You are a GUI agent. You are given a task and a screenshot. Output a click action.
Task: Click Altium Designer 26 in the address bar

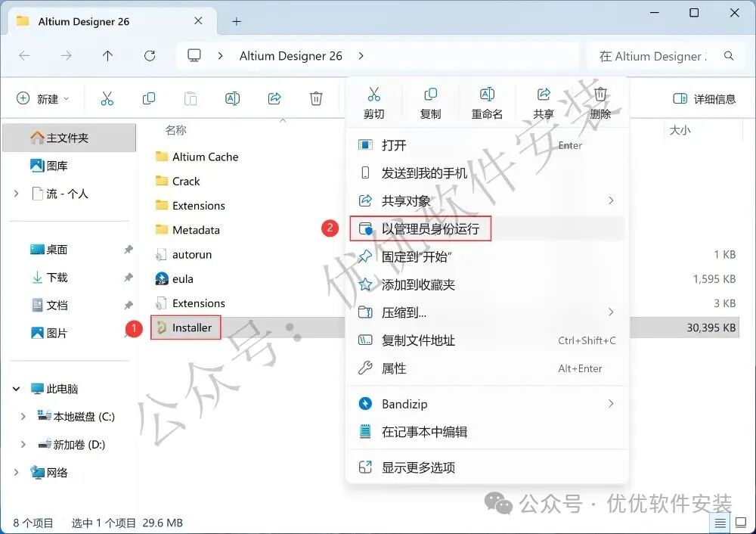pos(291,56)
